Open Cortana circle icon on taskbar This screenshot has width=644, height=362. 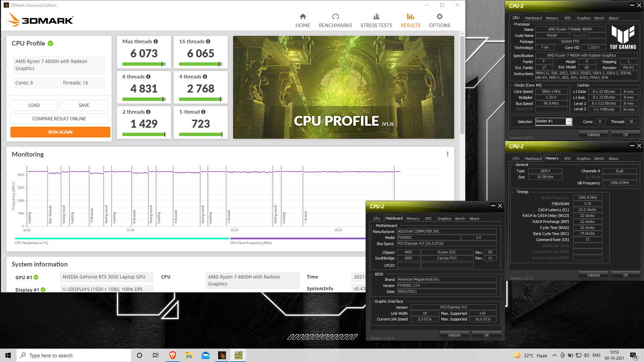click(140, 355)
